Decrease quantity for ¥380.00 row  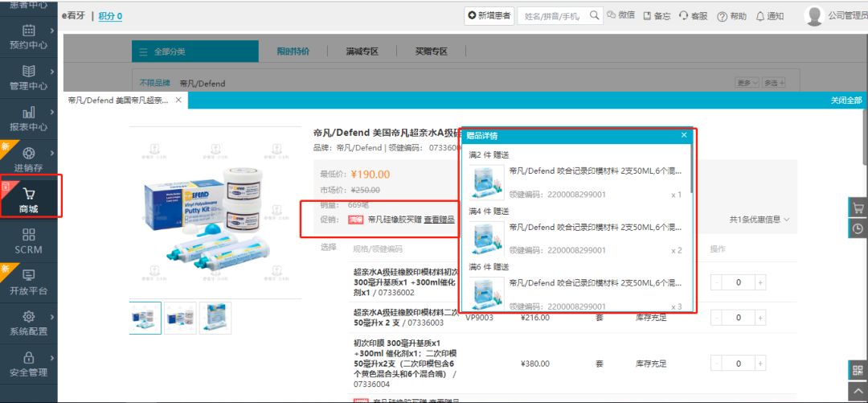click(x=717, y=364)
